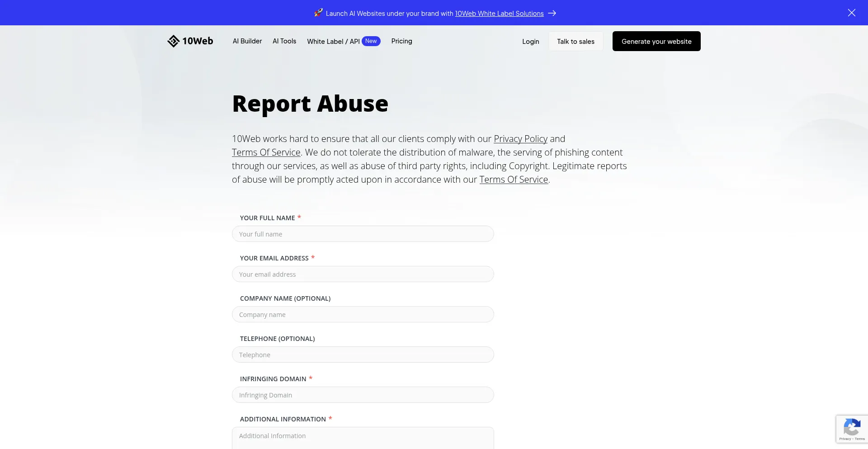
Task: Open the AI Builder menu
Action: click(247, 41)
